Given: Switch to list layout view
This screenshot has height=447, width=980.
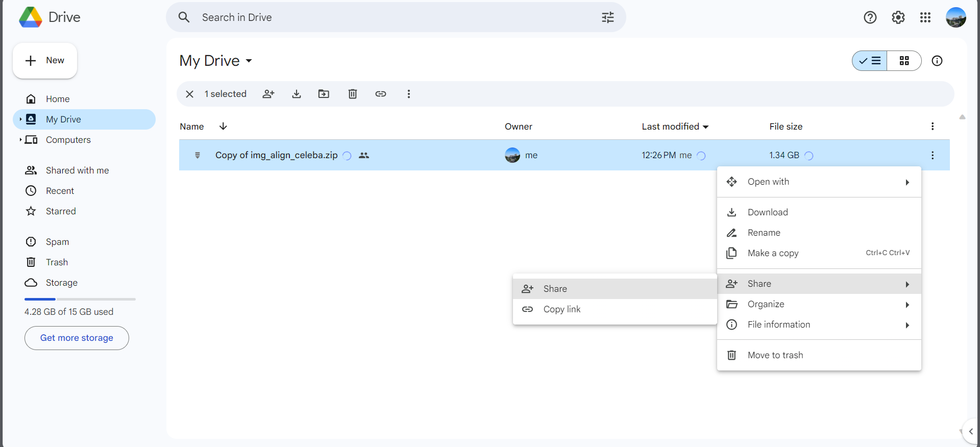Looking at the screenshot, I should point(870,61).
